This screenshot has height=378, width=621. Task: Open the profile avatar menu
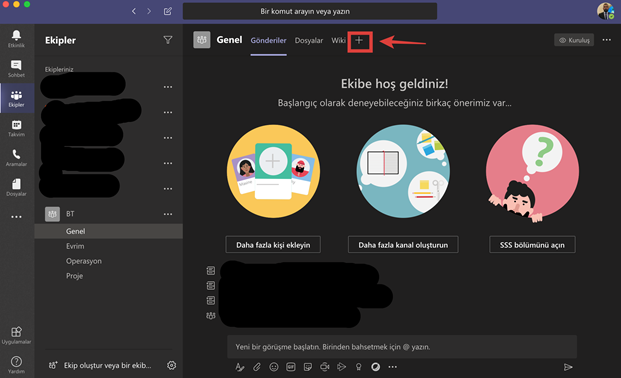pyautogui.click(x=605, y=11)
